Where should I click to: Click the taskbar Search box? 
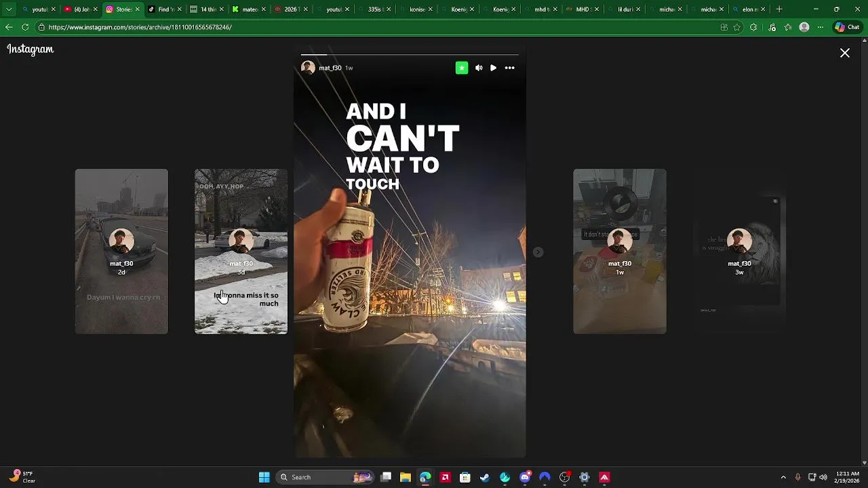[325, 477]
